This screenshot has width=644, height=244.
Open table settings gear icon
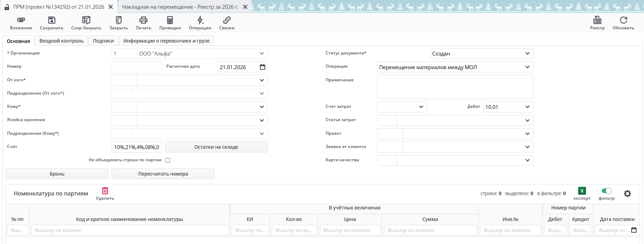coord(627,193)
